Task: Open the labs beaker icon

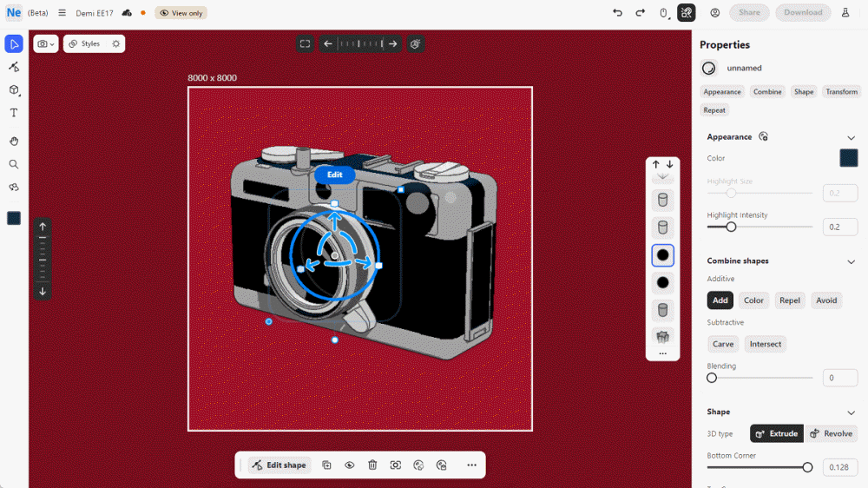Action: pyautogui.click(x=845, y=13)
